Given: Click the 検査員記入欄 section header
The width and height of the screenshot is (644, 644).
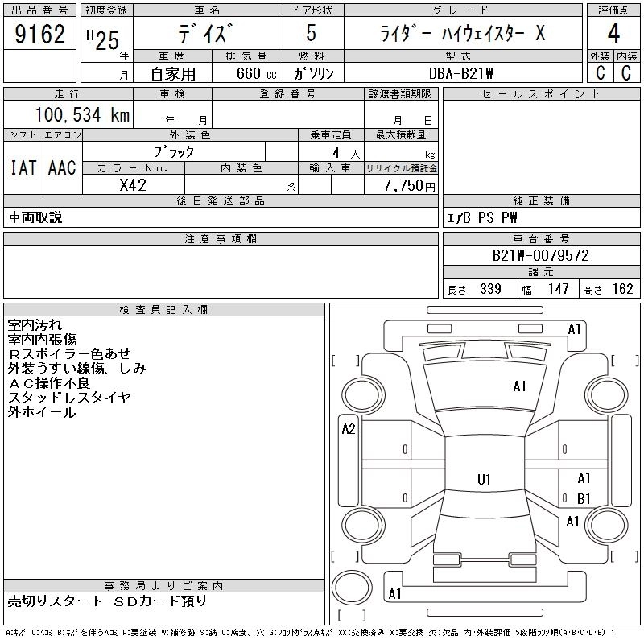Looking at the screenshot, I should [164, 309].
